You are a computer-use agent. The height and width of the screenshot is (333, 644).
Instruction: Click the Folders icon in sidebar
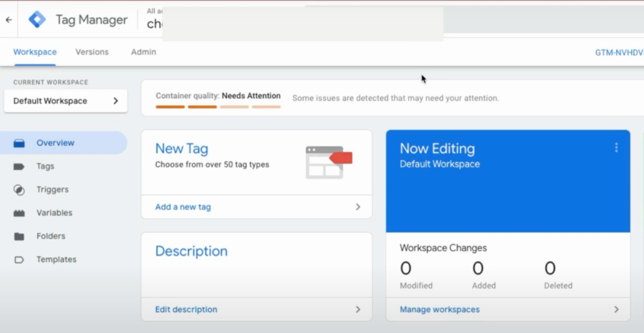coord(19,237)
